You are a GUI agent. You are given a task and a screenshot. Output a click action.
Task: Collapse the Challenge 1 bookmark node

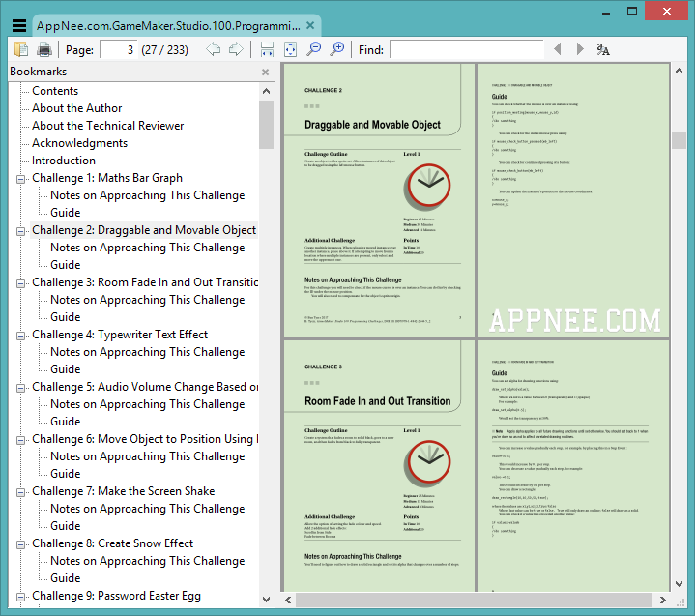click(20, 179)
